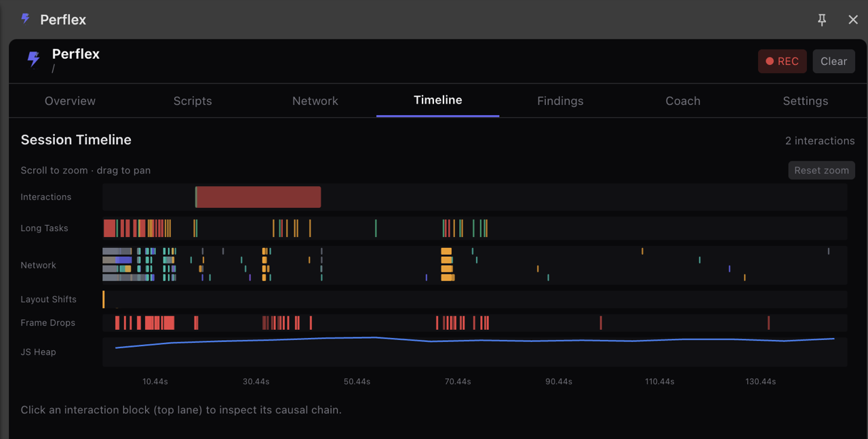The image size is (868, 439).
Task: Go to the Network tab
Action: 315,101
